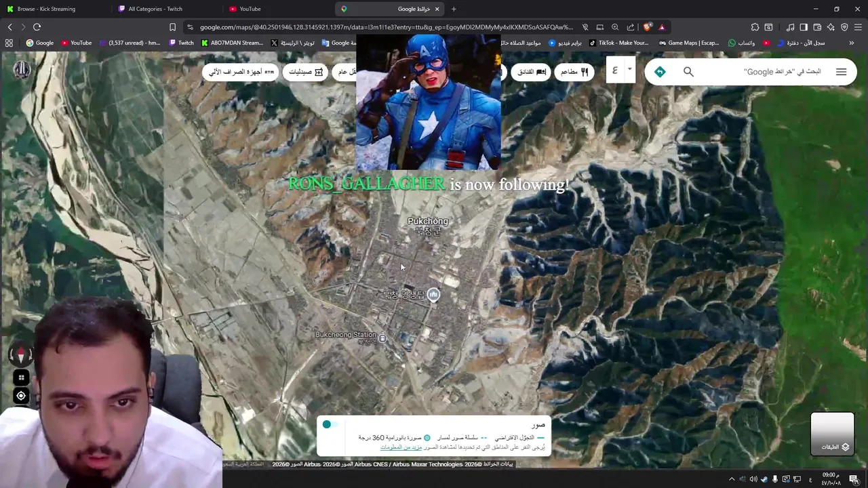Show hidden system tray icons

[732, 479]
